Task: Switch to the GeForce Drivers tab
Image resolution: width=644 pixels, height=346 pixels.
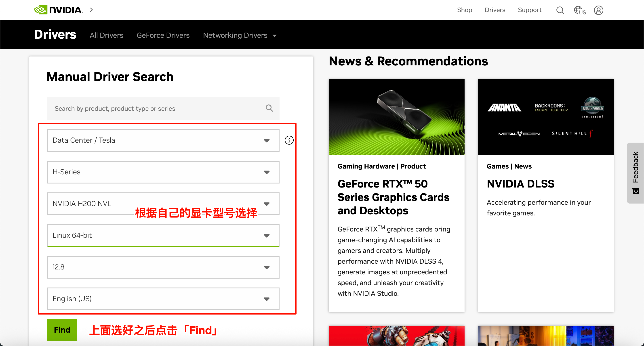Action: click(163, 35)
